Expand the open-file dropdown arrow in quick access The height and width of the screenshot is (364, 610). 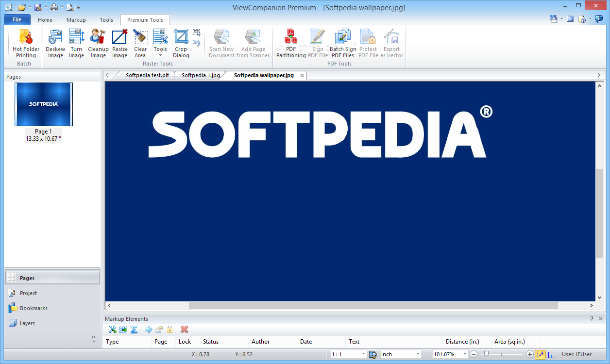pyautogui.click(x=30, y=7)
